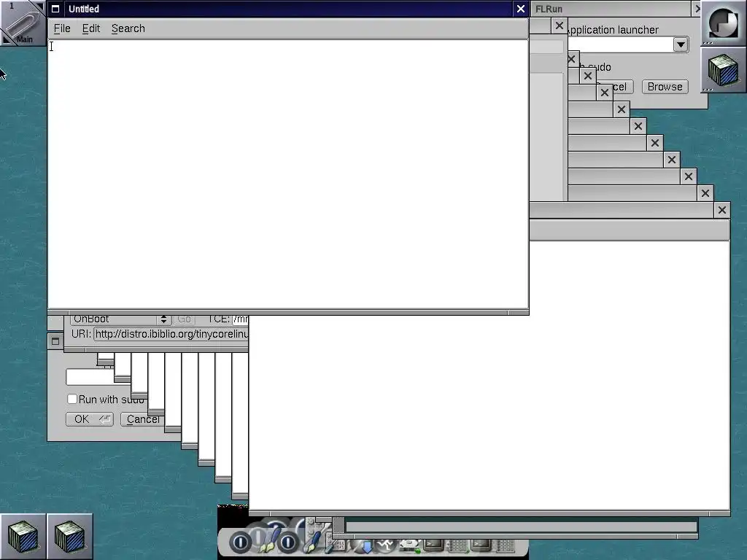Open Apps with the blue down-arrow dock icon
This screenshot has height=560, width=747.
tap(366, 546)
